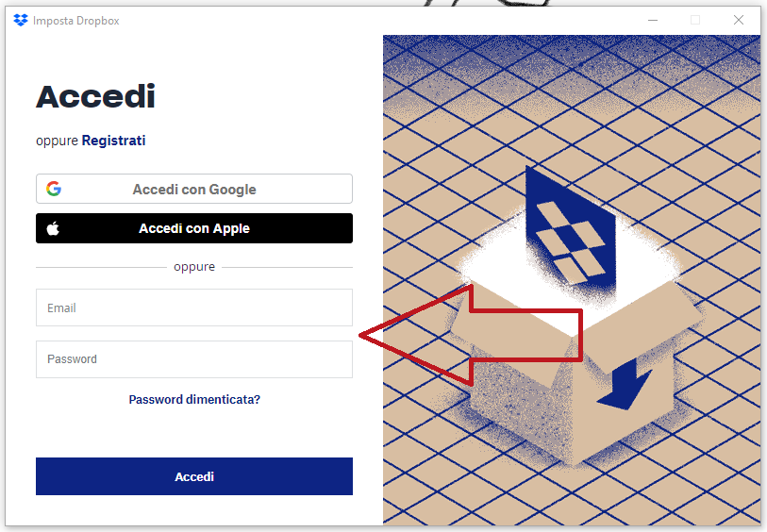Select the Accedi con Apple text label

pos(194,228)
